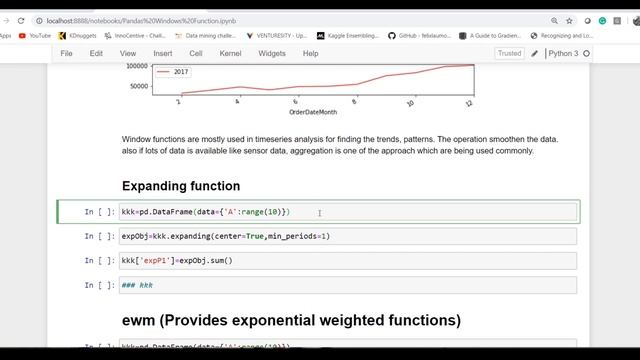Open the File menu
This screenshot has height=360, width=640.
pos(66,53)
